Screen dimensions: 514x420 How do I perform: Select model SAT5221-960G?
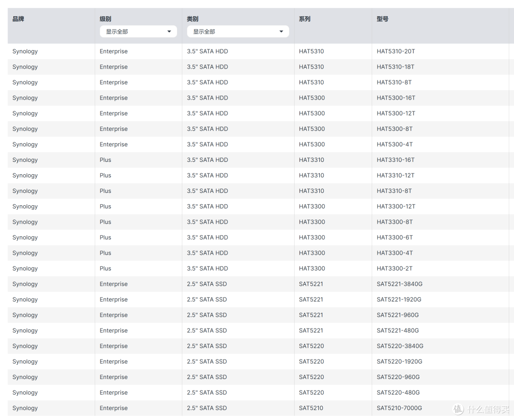(397, 315)
